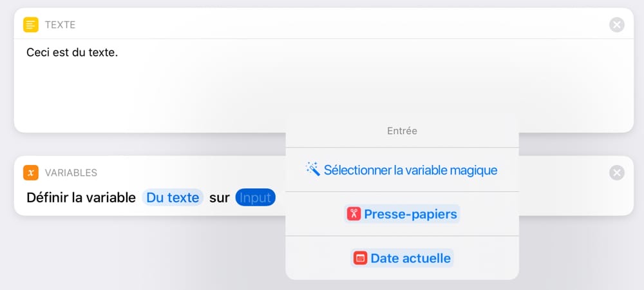This screenshot has height=290, width=644.
Task: Click the Presse-papiers scissors icon
Action: coord(354,214)
